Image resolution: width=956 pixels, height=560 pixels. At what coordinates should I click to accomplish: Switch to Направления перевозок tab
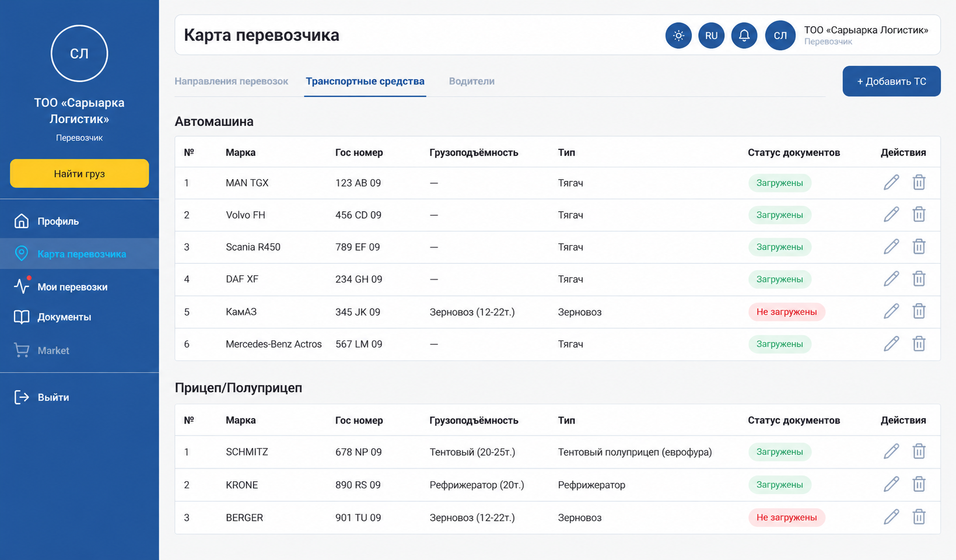coord(232,81)
